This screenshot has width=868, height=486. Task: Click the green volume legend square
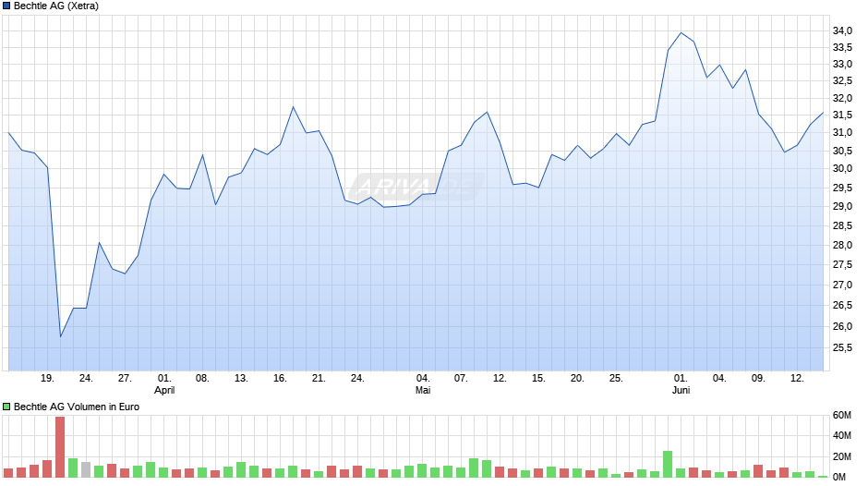6,407
